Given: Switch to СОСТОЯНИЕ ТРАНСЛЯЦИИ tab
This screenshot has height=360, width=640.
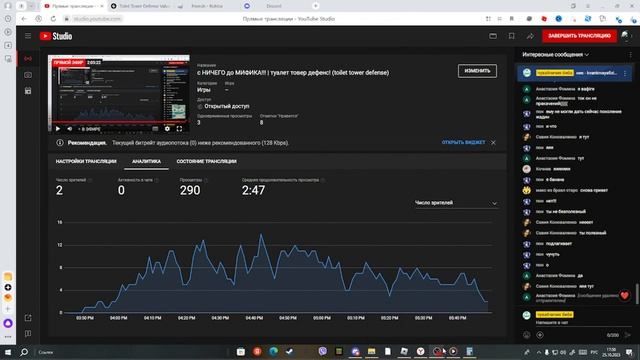Looking at the screenshot, I should [x=207, y=161].
